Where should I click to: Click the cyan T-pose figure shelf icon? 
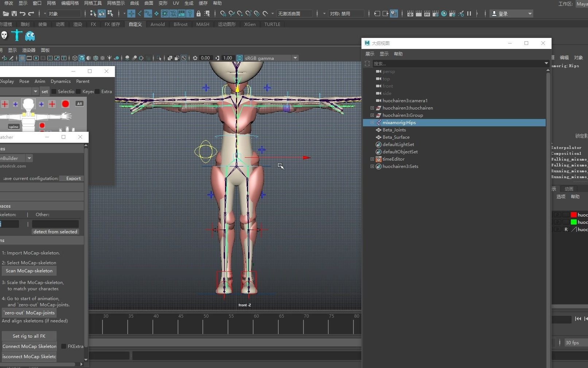[17, 35]
